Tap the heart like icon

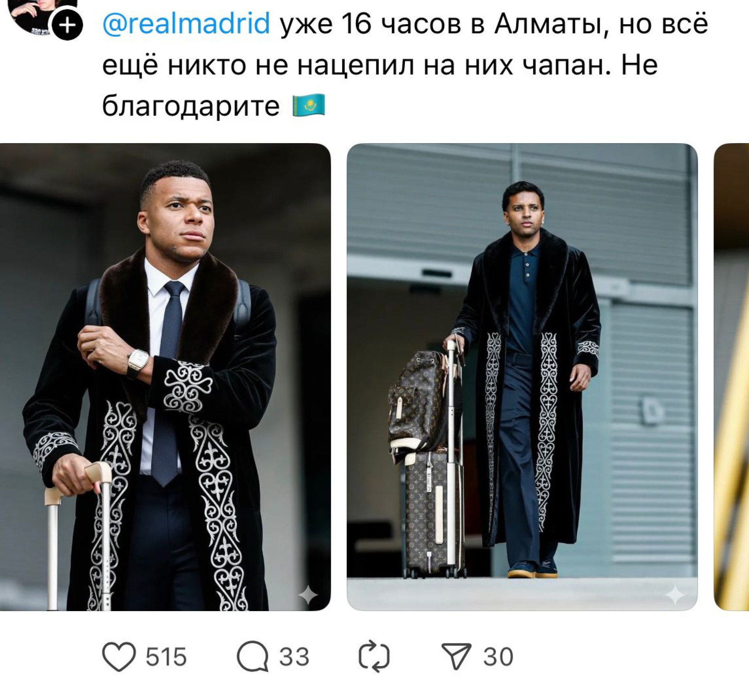tap(119, 657)
